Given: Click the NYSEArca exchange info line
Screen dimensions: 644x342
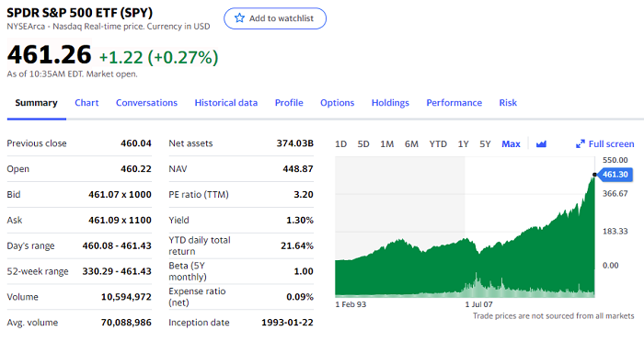Looking at the screenshot, I should [109, 27].
